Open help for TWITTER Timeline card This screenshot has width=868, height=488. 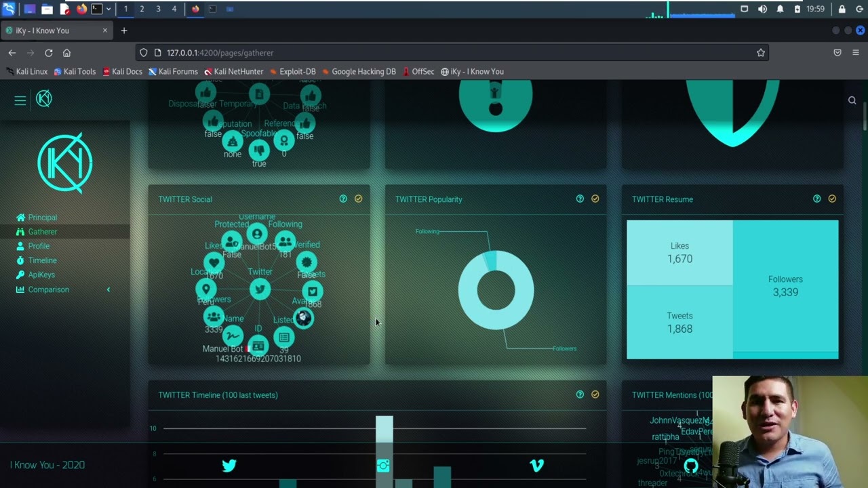click(x=580, y=394)
